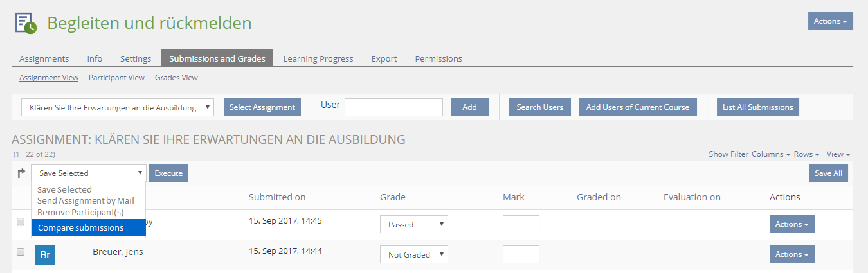Choose Compare submissions from the list
The image size is (868, 273).
point(80,227)
